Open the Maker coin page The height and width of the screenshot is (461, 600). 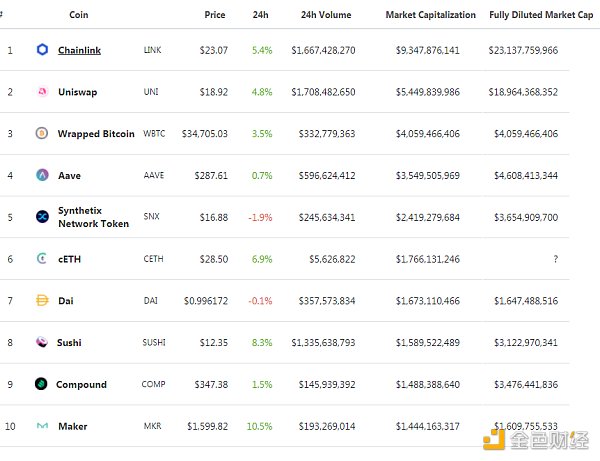[72, 426]
